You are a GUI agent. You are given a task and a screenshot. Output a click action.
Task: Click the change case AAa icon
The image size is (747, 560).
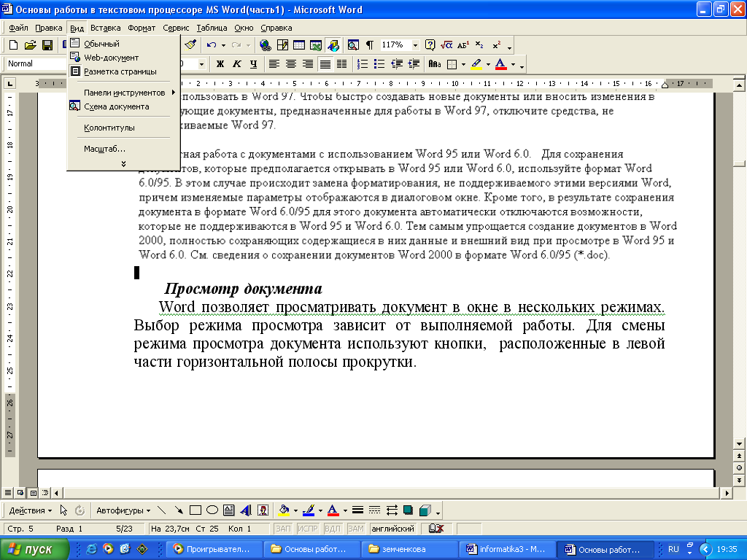(435, 64)
